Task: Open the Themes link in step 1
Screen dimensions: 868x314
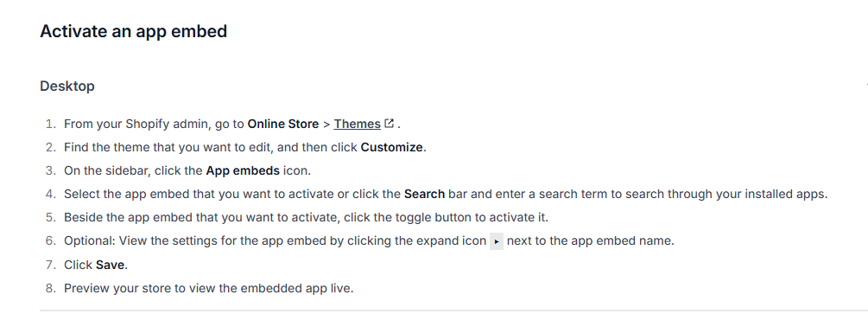Action: click(x=357, y=124)
